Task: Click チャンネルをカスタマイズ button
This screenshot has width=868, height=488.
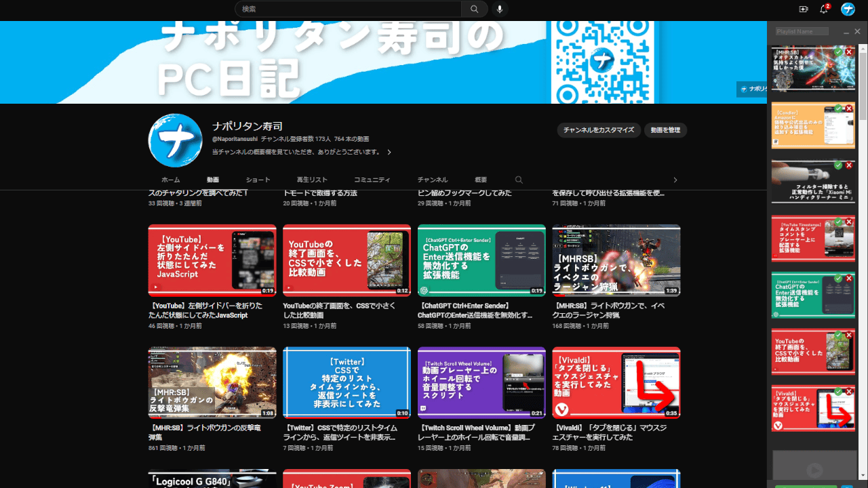Action: [x=599, y=130]
